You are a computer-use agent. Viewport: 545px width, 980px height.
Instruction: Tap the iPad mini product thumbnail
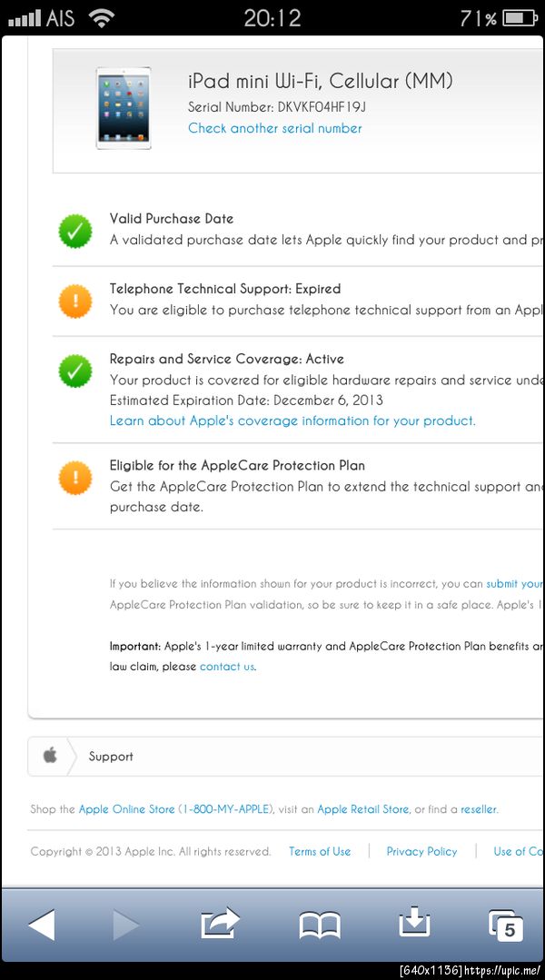pos(124,106)
